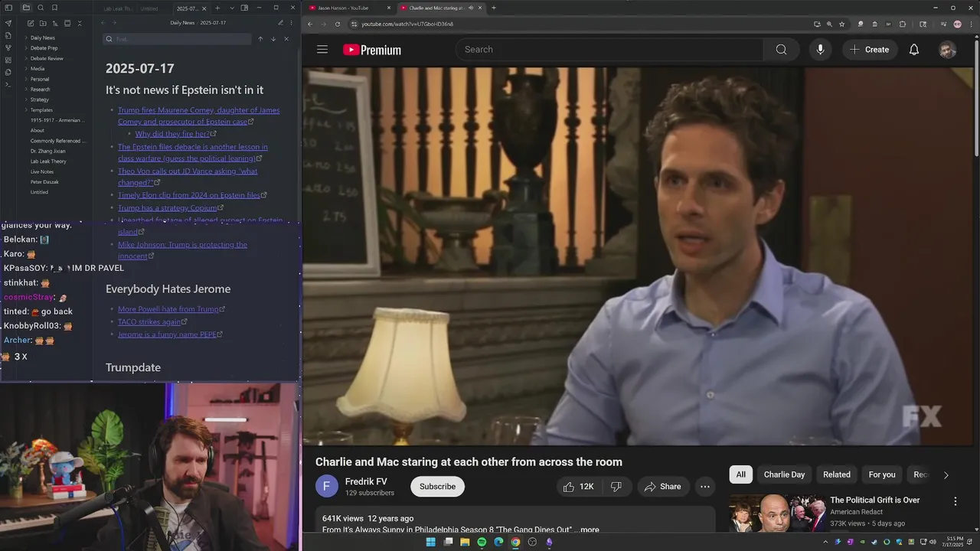This screenshot has width=980, height=551.
Task: Select the All filter chip
Action: pos(741,474)
